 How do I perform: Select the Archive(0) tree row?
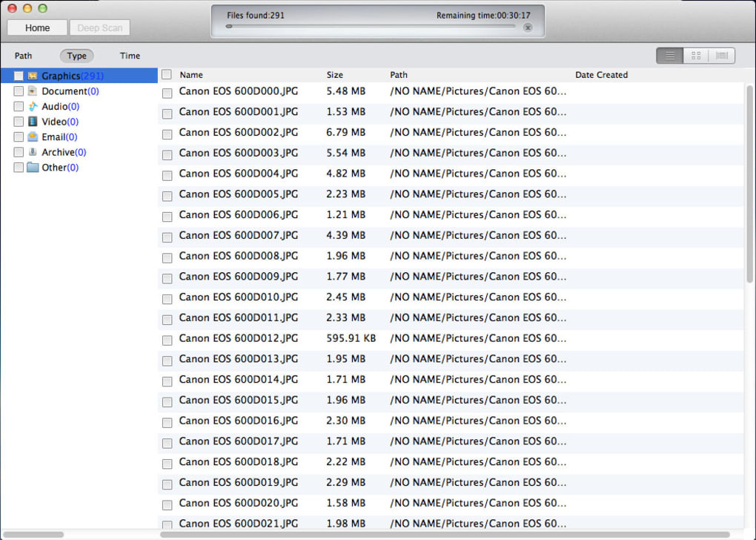[79, 152]
